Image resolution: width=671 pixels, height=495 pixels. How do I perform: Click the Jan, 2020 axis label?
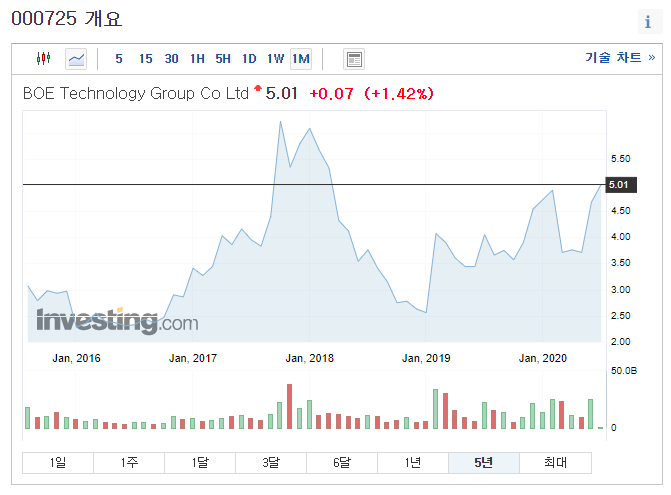click(x=543, y=358)
